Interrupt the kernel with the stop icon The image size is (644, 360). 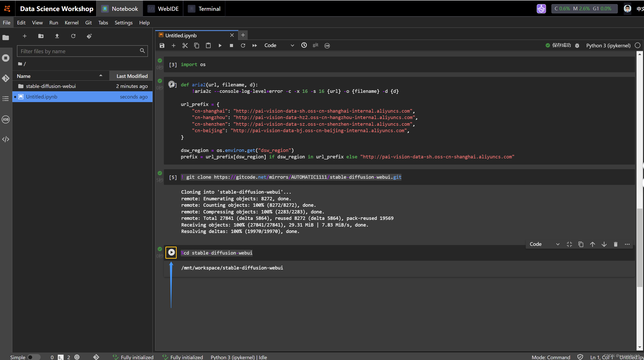coord(231,46)
